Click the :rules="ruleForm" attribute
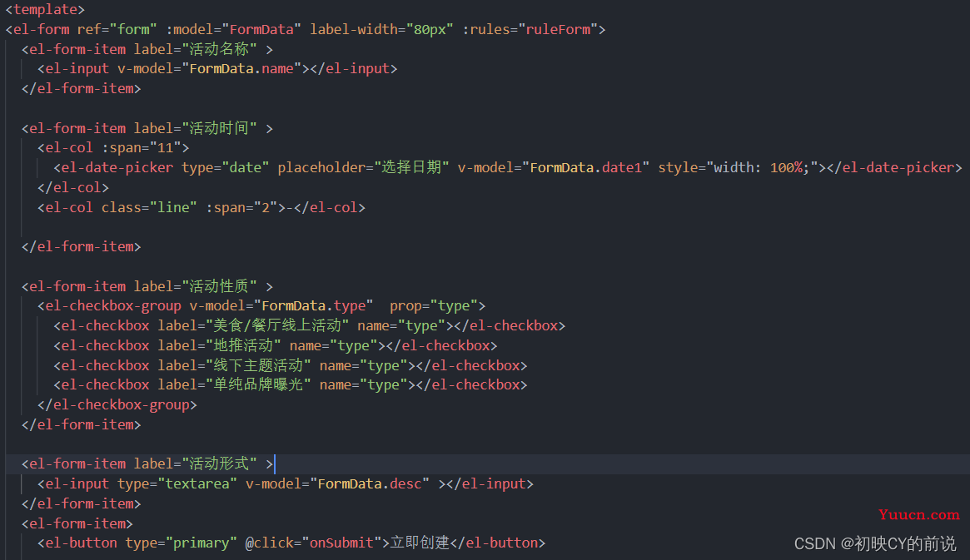This screenshot has height=560, width=970. point(530,29)
